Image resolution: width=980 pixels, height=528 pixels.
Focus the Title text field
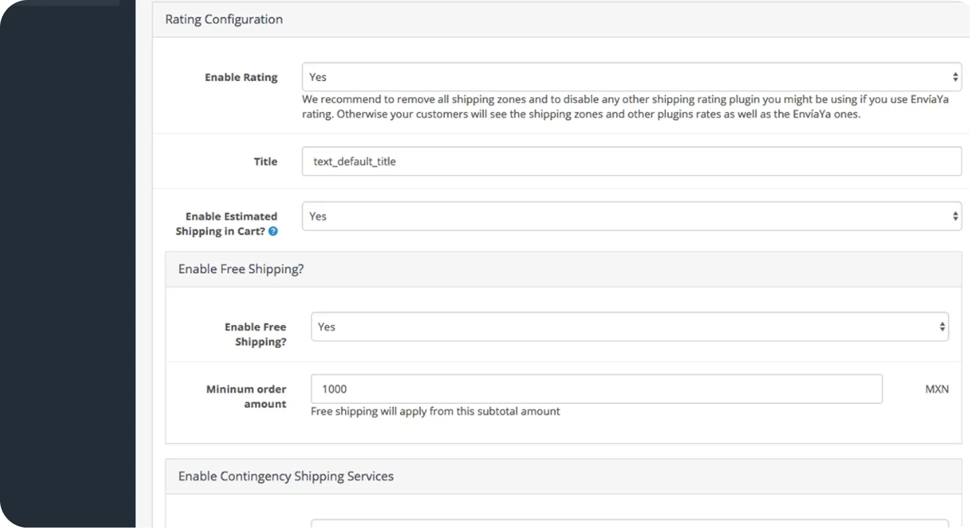631,161
